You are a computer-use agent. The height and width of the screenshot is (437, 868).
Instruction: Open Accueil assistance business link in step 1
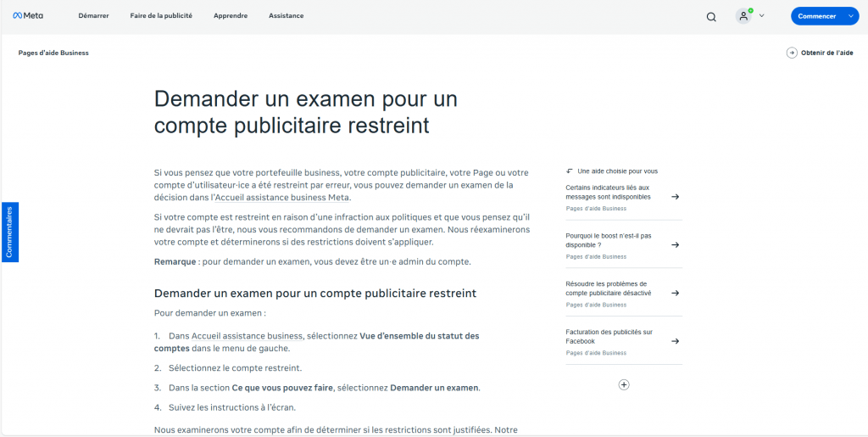point(247,336)
